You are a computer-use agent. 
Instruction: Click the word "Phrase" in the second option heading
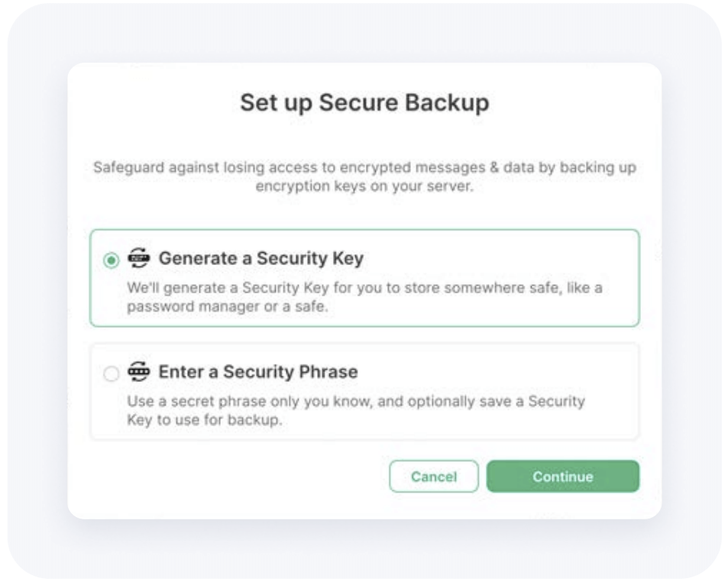[328, 372]
